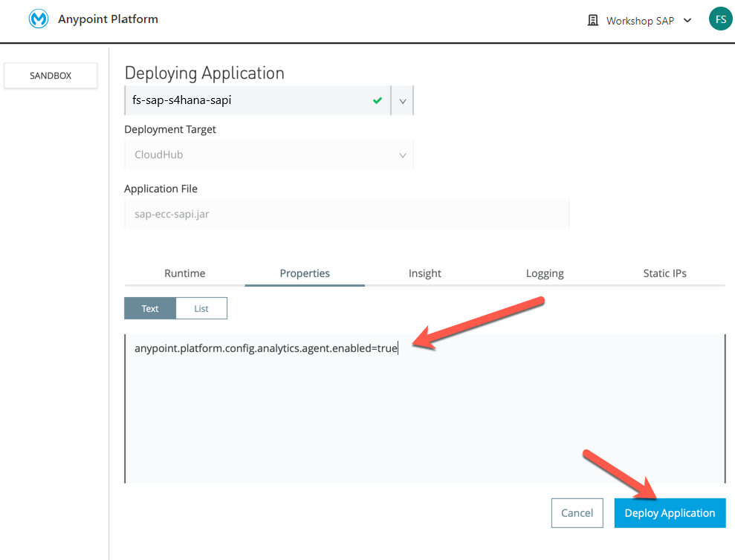Open the Insight tab
This screenshot has width=735, height=560.
(x=424, y=273)
